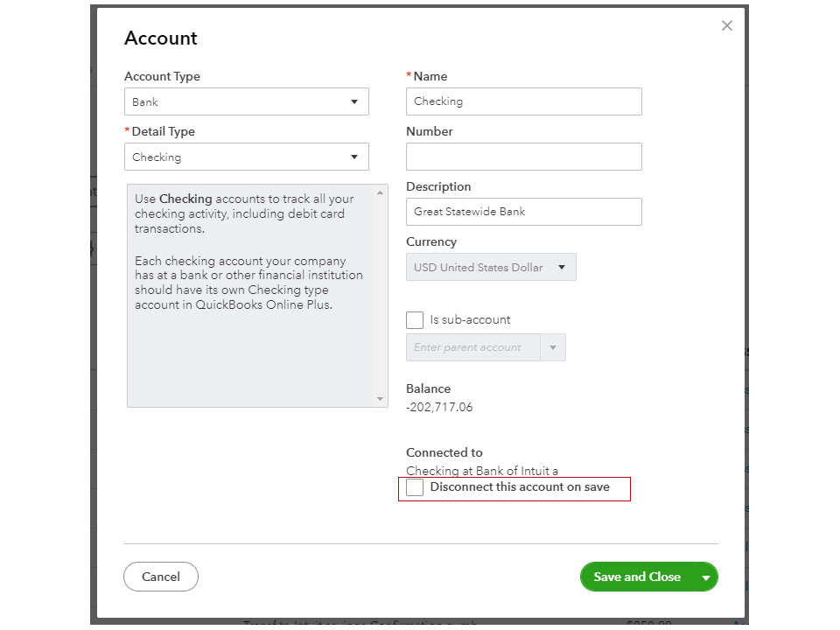
Task: Click the Account dialog heading
Action: [x=161, y=38]
